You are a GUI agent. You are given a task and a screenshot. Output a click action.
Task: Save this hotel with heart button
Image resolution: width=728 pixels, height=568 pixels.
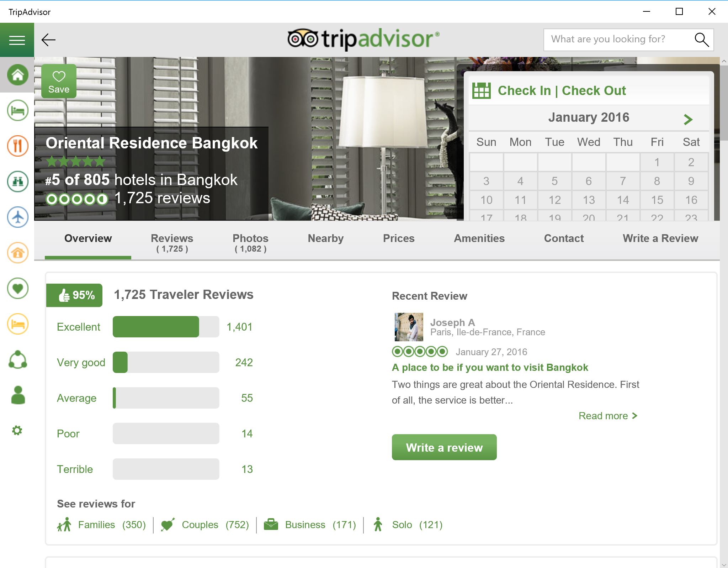click(x=59, y=81)
